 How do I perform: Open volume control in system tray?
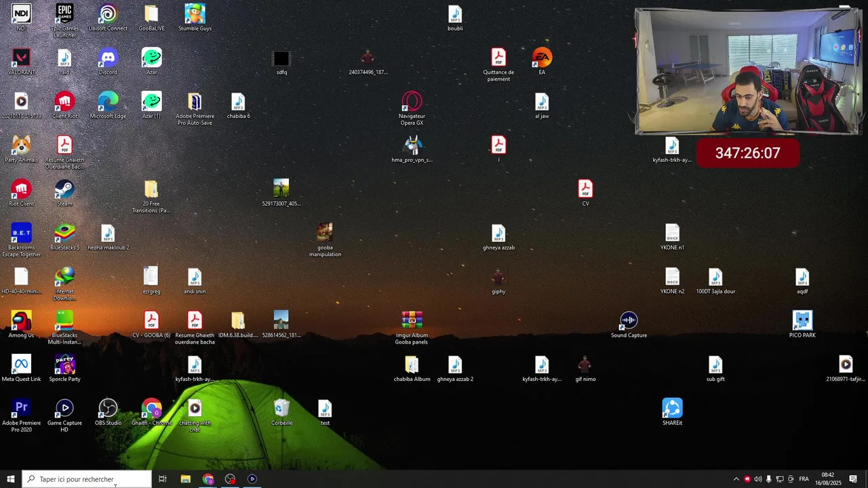[758, 479]
